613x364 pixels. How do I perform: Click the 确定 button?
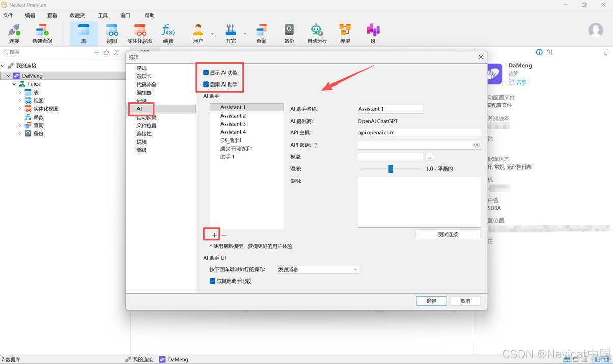pos(431,301)
